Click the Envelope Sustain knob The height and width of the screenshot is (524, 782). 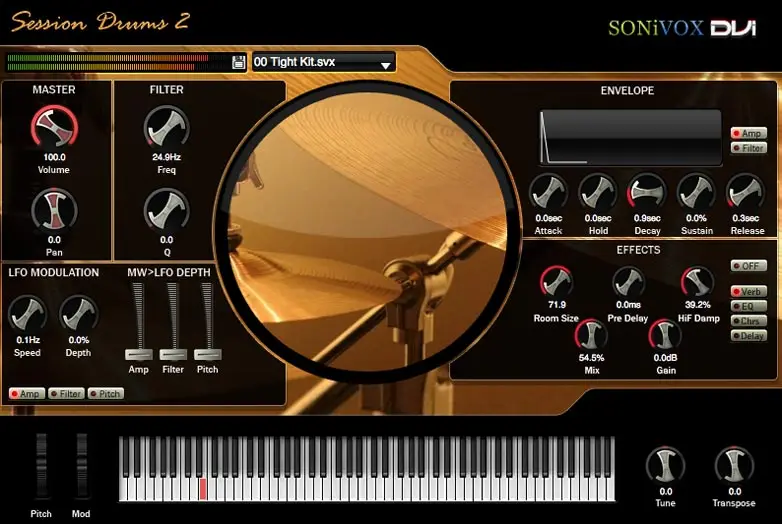click(696, 193)
